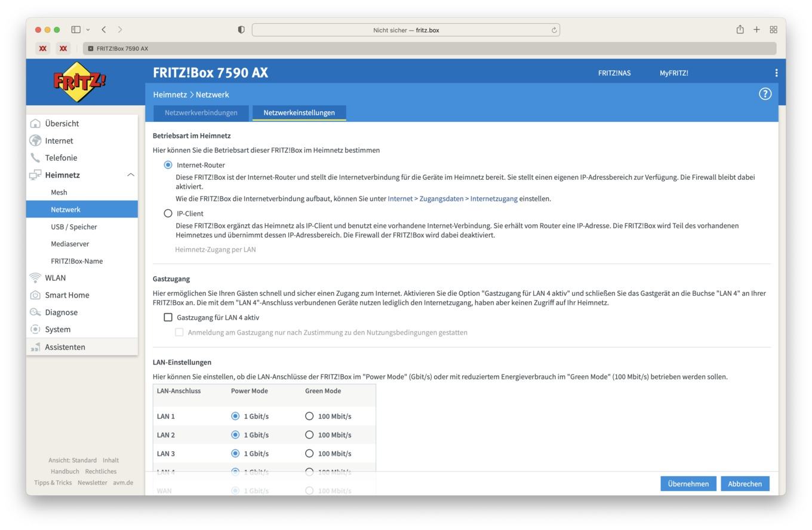Select 100 Mbit/s for LAN 2
The image size is (812, 530).
(x=309, y=434)
